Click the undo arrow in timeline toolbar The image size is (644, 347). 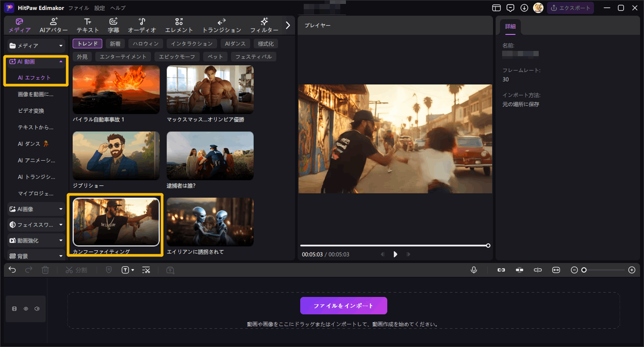click(12, 270)
